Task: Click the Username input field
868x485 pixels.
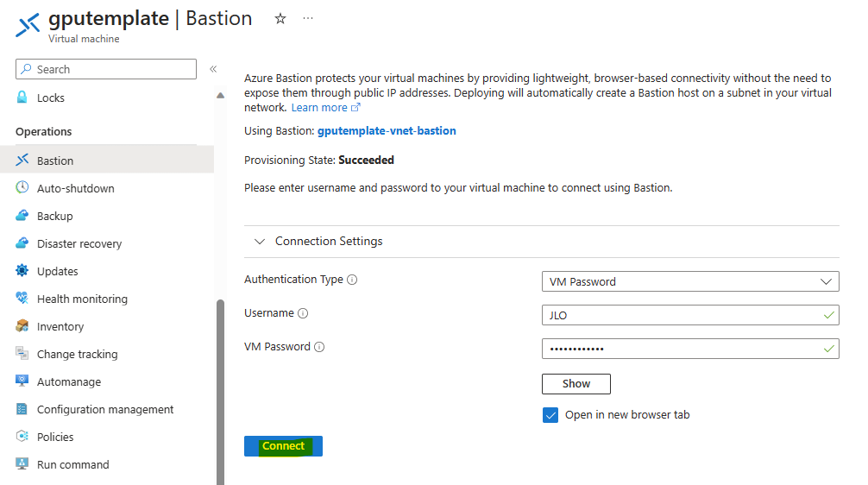Action: [690, 315]
